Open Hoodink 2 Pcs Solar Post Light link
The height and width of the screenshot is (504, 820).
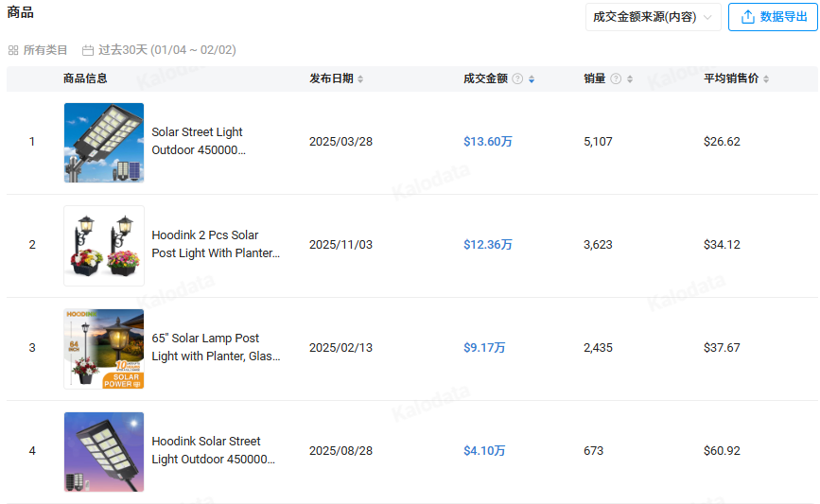216,244
